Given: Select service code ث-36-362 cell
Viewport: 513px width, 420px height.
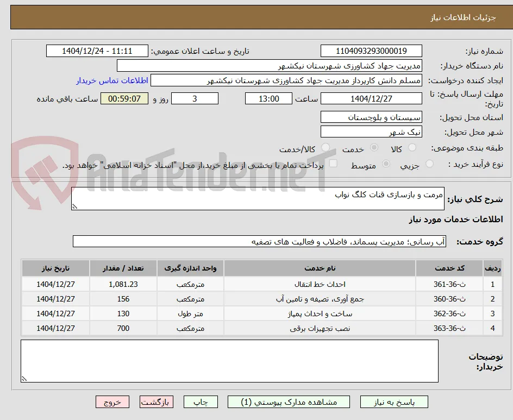Looking at the screenshot, I should 449,314.
